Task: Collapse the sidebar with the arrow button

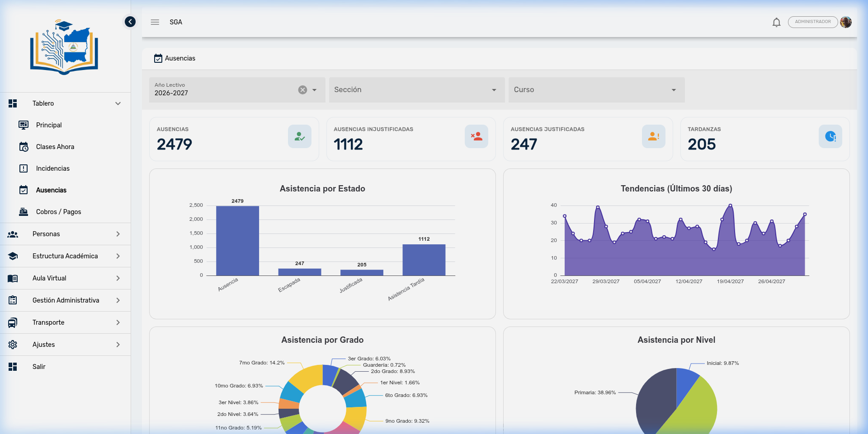Action: coord(130,22)
